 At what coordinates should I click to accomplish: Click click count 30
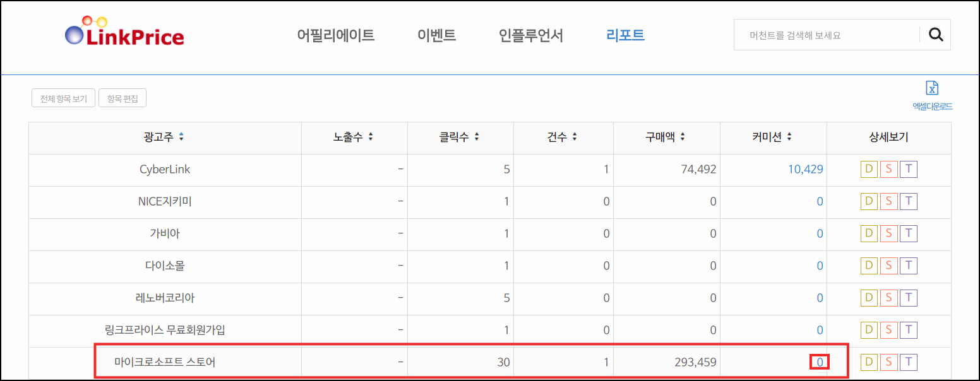coord(503,363)
